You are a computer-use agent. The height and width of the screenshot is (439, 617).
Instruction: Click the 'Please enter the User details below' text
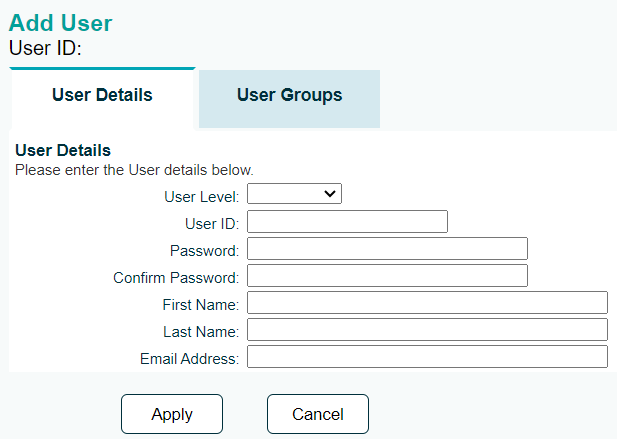click(x=134, y=170)
